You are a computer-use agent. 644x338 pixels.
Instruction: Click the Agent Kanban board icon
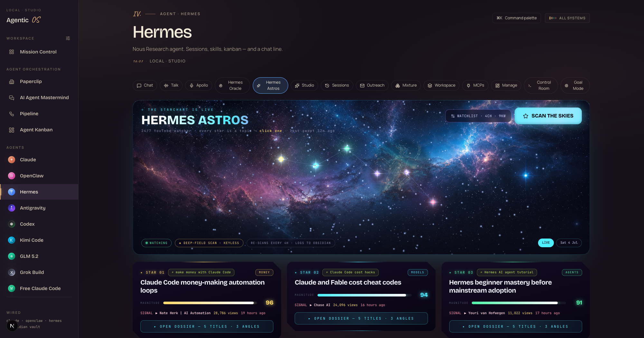tap(12, 130)
